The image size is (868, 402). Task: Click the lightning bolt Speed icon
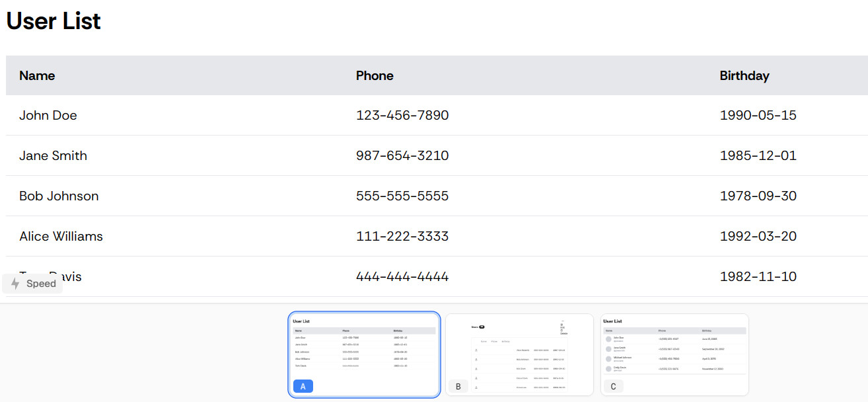[x=15, y=284]
